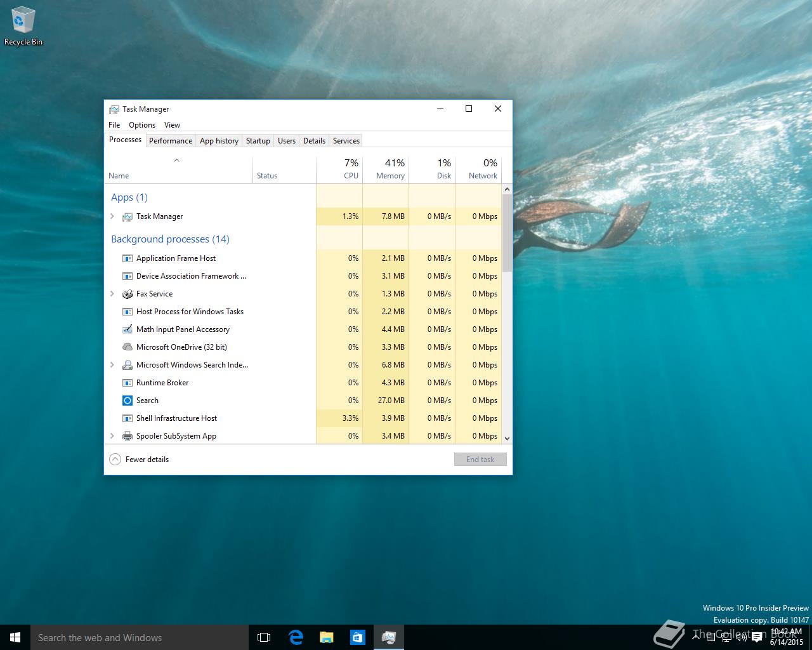This screenshot has width=812, height=650.
Task: Click the Task Manager process row icon
Action: tap(127, 216)
